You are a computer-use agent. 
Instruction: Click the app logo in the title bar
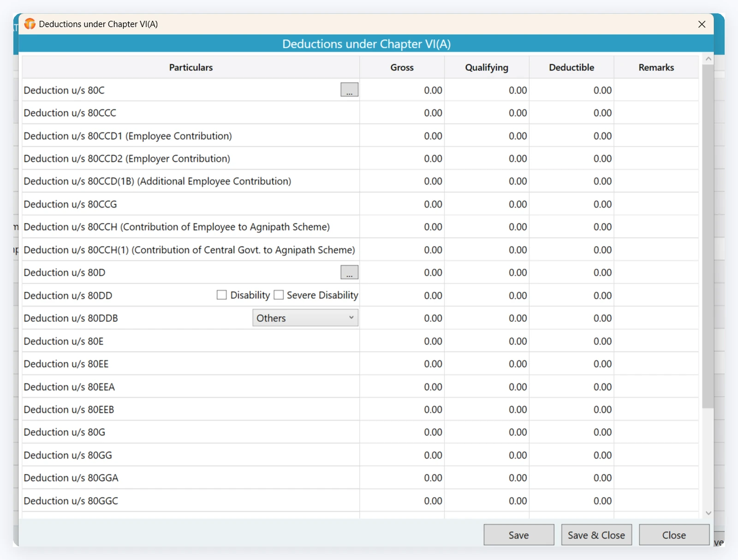click(30, 24)
